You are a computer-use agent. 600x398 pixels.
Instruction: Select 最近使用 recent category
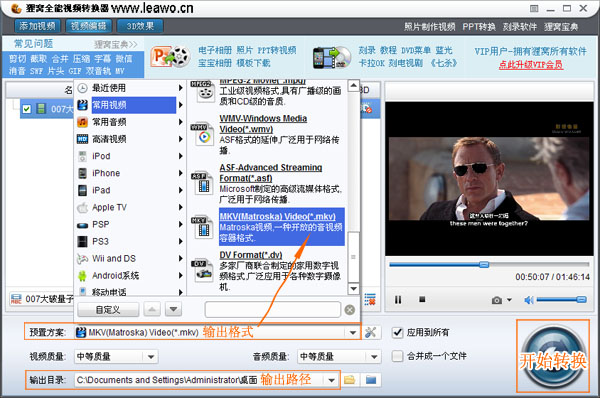pos(126,88)
